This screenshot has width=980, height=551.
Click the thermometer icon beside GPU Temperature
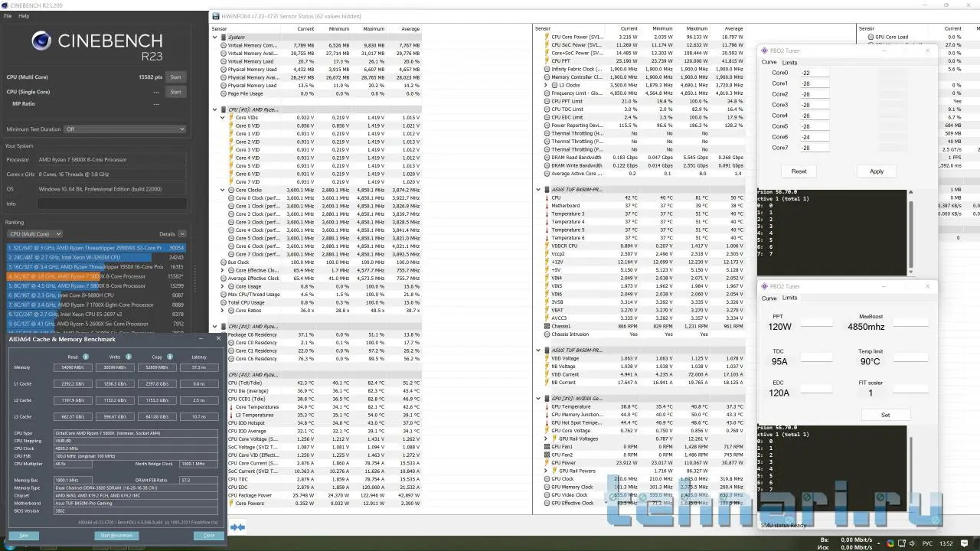[x=547, y=406]
